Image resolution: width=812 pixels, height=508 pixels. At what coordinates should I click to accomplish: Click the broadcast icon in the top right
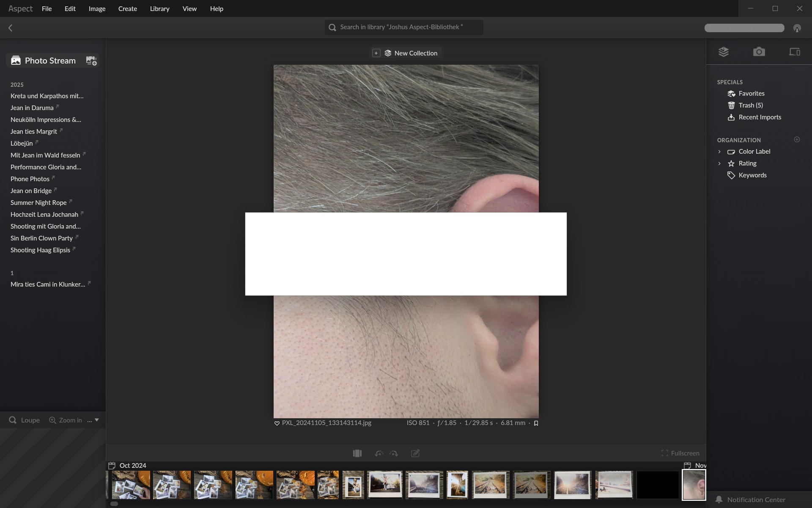click(797, 28)
